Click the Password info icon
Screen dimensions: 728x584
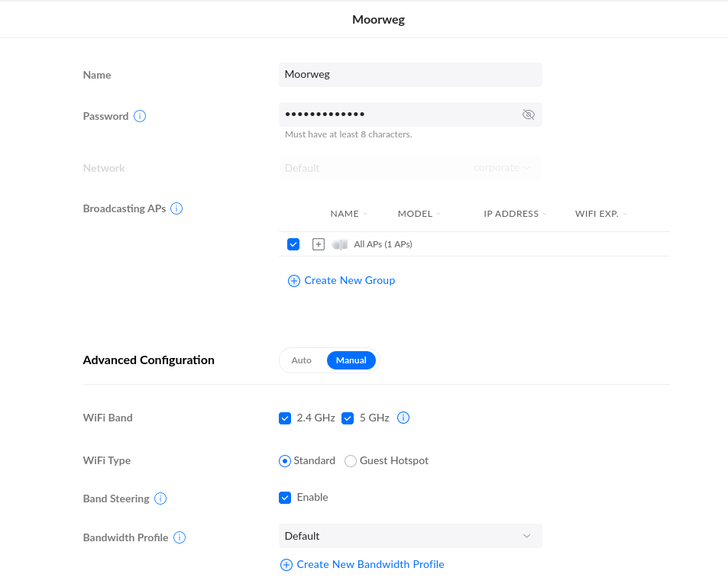point(140,116)
